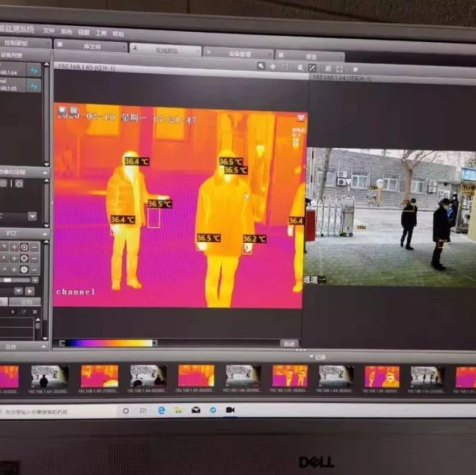This screenshot has width=476, height=475.
Task: Close the 设备管理 tab
Action: click(x=270, y=55)
